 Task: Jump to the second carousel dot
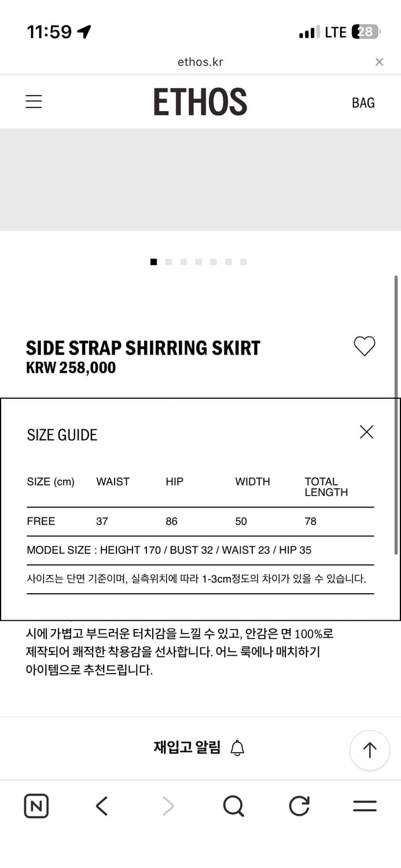168,262
